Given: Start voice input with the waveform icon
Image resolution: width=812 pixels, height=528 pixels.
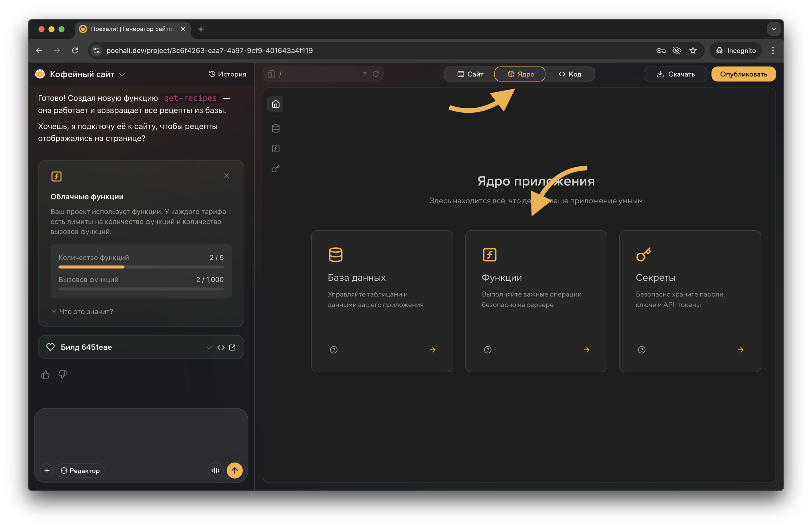Looking at the screenshot, I should pos(215,470).
